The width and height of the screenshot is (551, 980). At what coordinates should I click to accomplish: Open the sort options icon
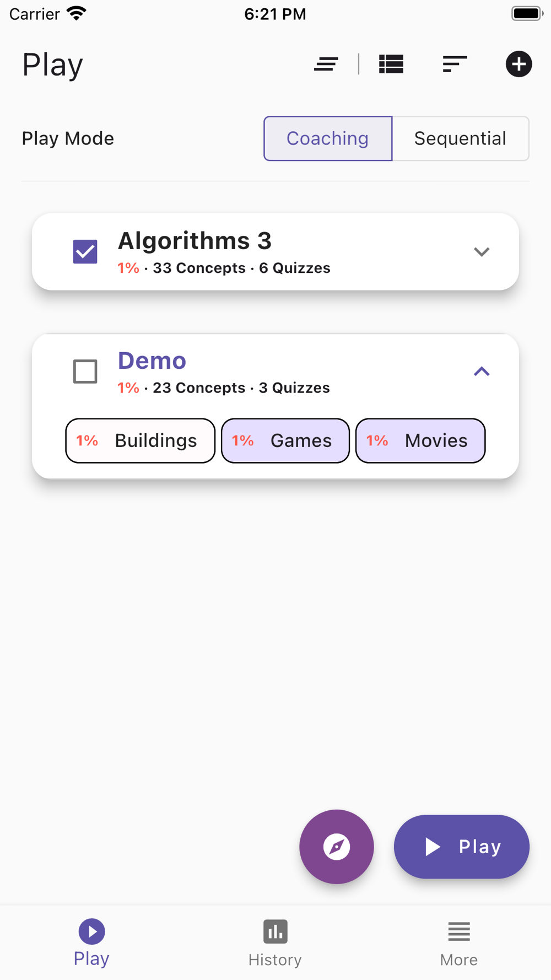(455, 64)
